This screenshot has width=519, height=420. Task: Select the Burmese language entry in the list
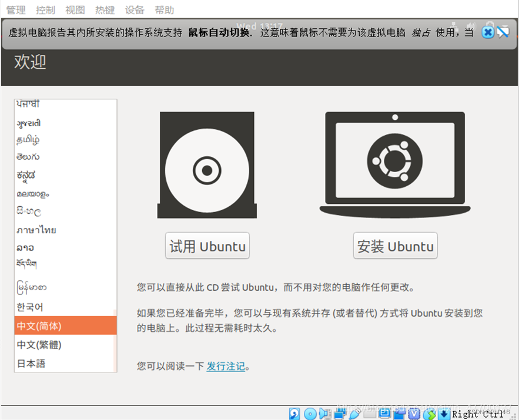(66, 287)
